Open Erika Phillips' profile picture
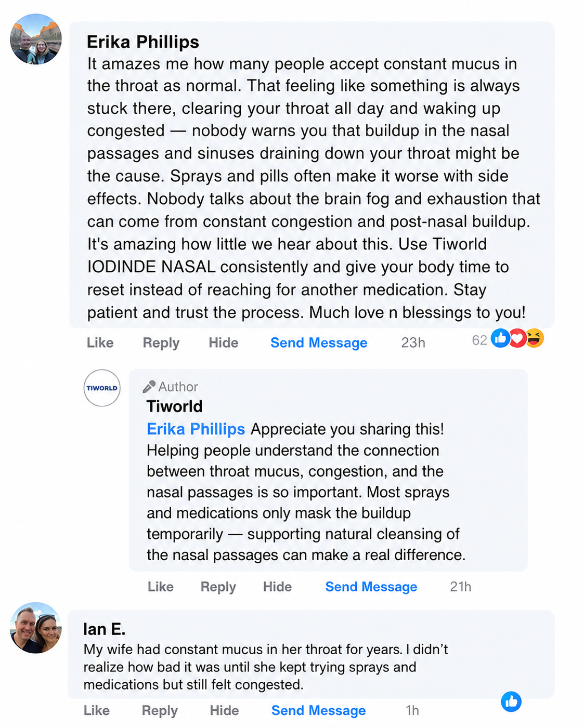The image size is (584, 728). click(36, 39)
